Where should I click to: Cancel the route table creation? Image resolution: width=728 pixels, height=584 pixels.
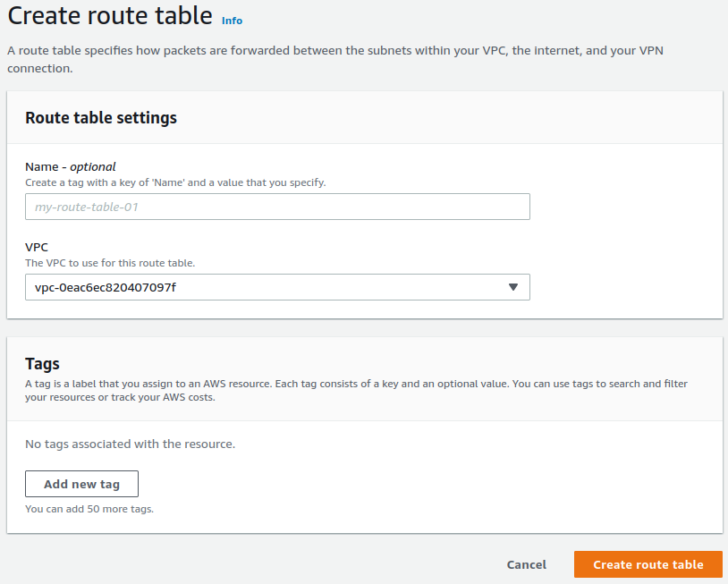[526, 564]
